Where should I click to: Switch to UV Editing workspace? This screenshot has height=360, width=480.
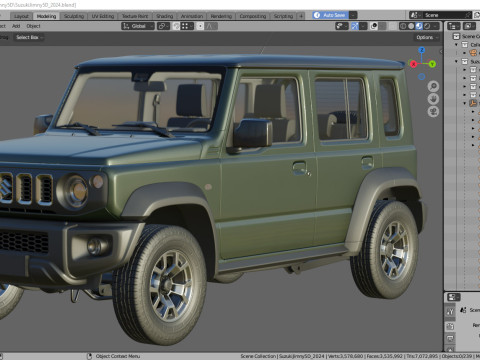103,16
